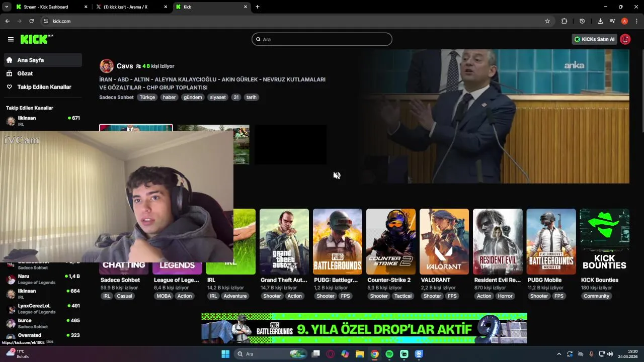
Task: Click KICKs Satın Al button
Action: pyautogui.click(x=594, y=39)
